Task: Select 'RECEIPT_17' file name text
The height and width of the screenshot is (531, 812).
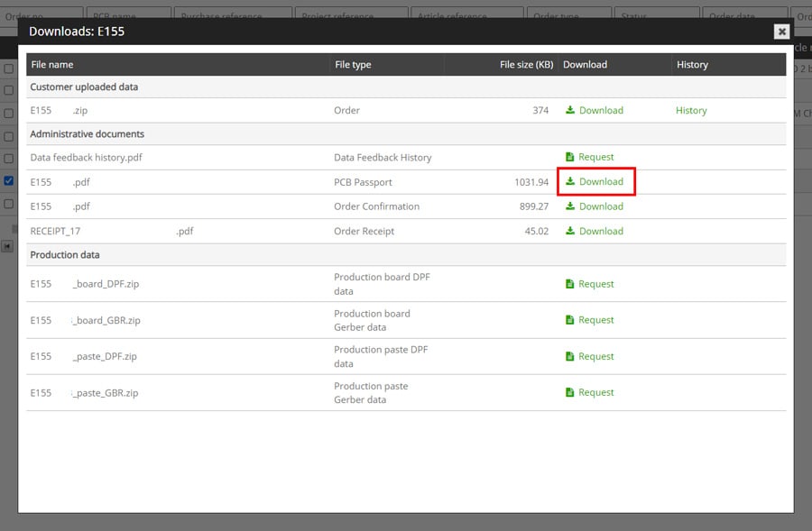Action: click(x=55, y=232)
